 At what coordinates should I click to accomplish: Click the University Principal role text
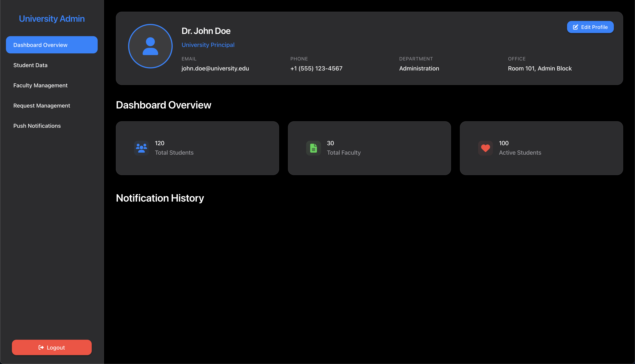click(208, 45)
